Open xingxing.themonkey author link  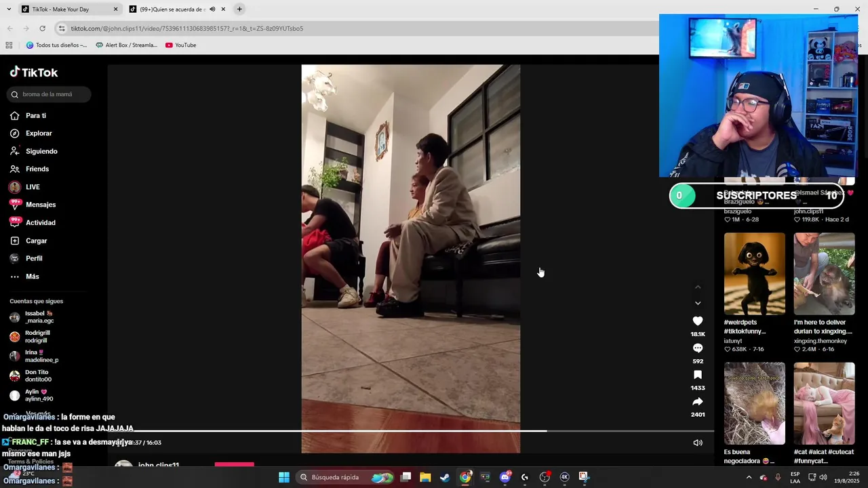coord(821,341)
